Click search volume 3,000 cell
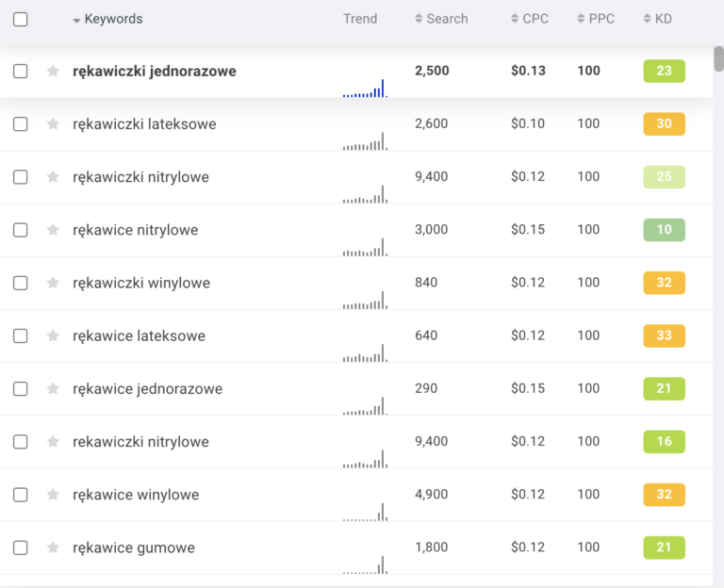Viewport: 724px width, 588px height. (x=431, y=229)
